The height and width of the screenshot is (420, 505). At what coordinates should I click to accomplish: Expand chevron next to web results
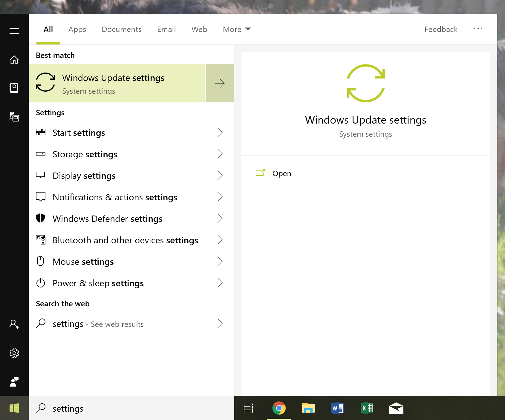click(x=220, y=323)
